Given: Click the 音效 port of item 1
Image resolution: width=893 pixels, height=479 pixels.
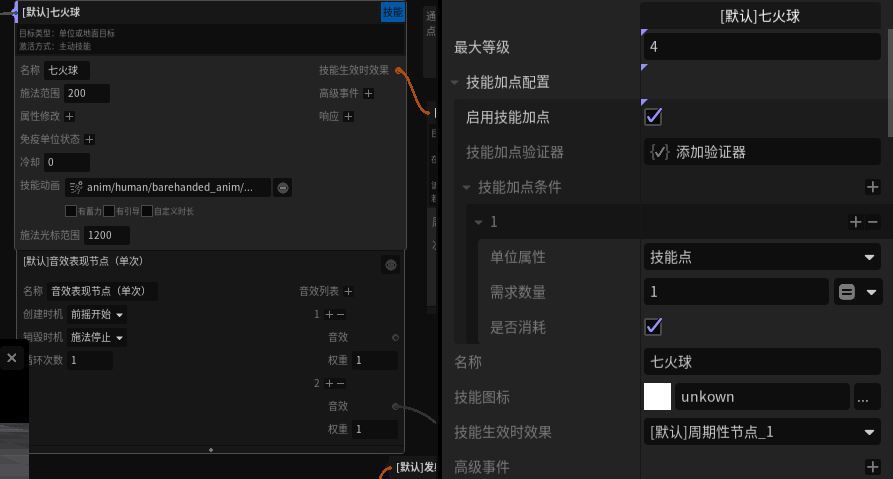Looking at the screenshot, I should click(395, 338).
